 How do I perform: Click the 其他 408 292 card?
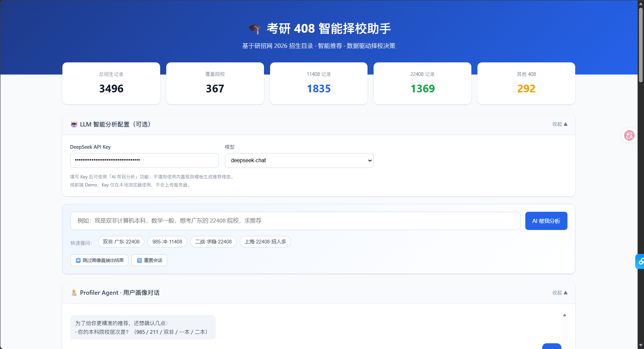coord(526,83)
